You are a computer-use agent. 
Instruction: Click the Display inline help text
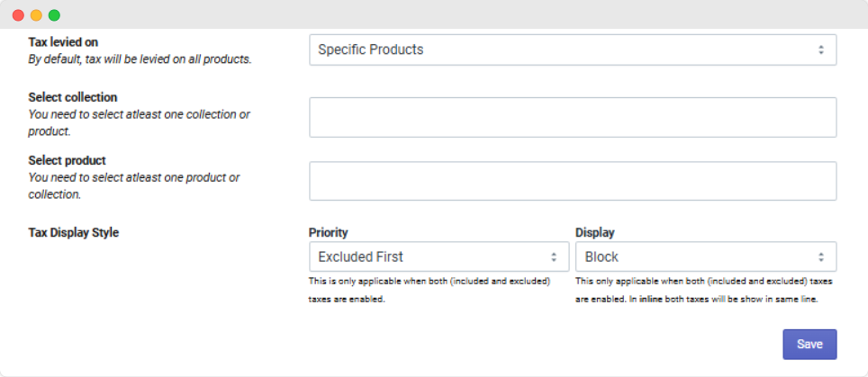702,290
